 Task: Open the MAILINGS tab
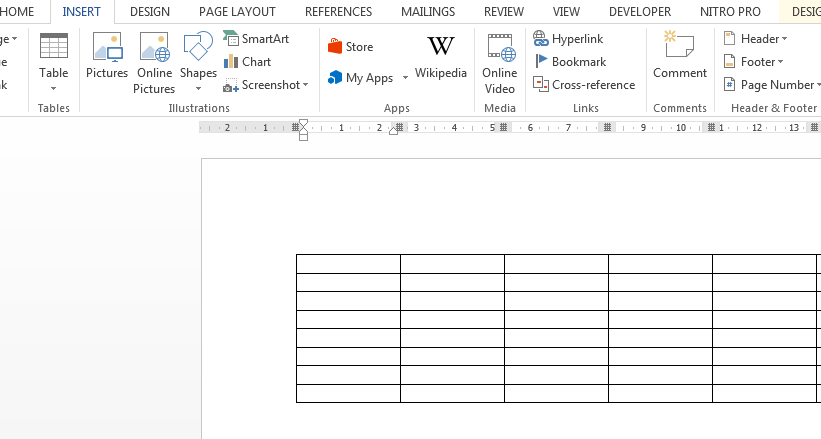point(428,12)
